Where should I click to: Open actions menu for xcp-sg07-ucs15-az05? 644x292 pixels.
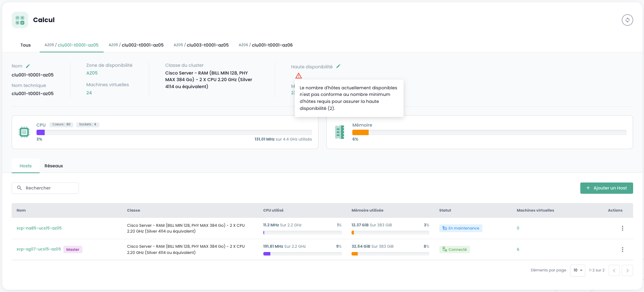622,250
